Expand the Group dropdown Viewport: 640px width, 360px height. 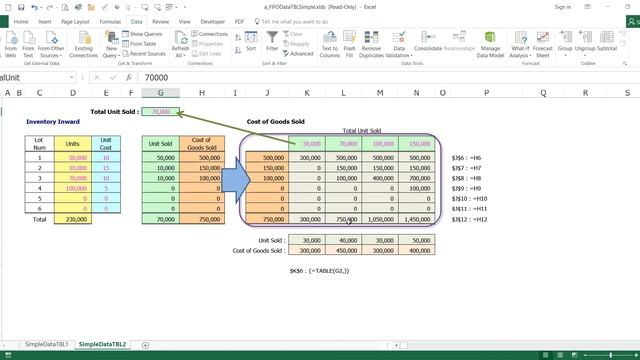pyautogui.click(x=565, y=55)
